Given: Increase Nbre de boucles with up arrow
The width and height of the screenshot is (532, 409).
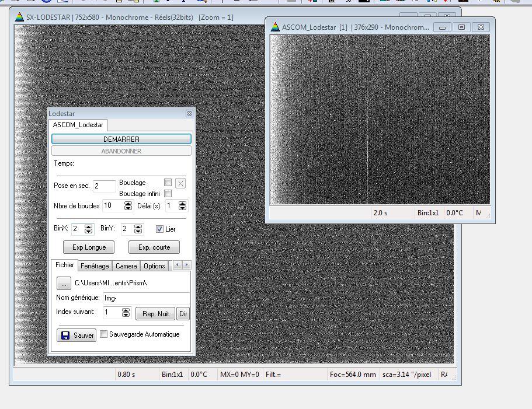Looking at the screenshot, I should click(x=128, y=203).
